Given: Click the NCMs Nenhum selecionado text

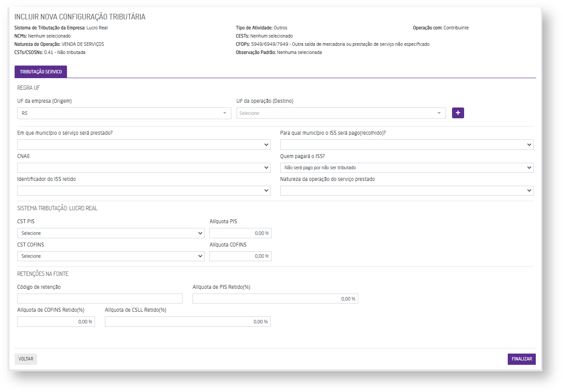Looking at the screenshot, I should [x=42, y=36].
